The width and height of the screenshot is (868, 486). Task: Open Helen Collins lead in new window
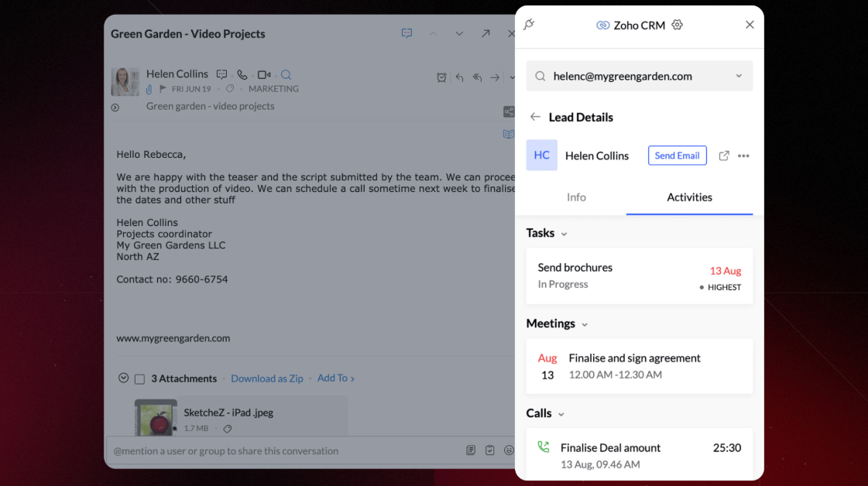pos(724,156)
